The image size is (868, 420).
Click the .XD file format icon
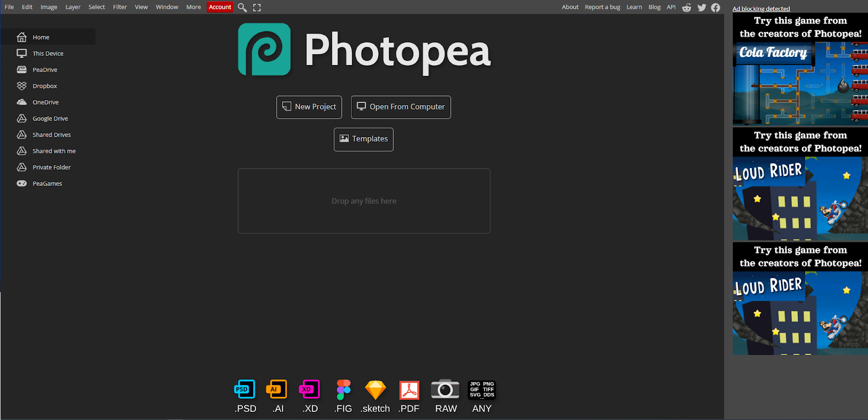[310, 389]
